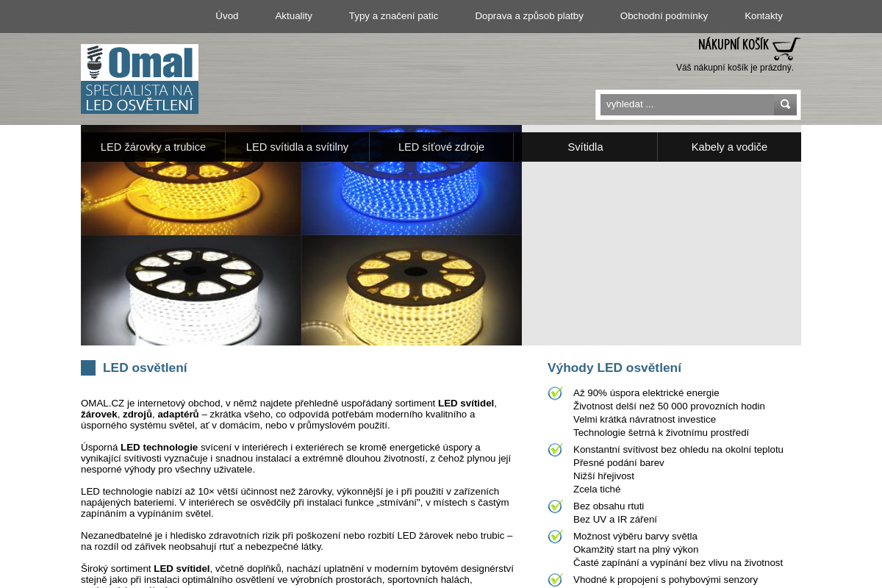Screen dimensions: 882x588
Task: View Obchodní podmínky page
Action: coord(664,16)
